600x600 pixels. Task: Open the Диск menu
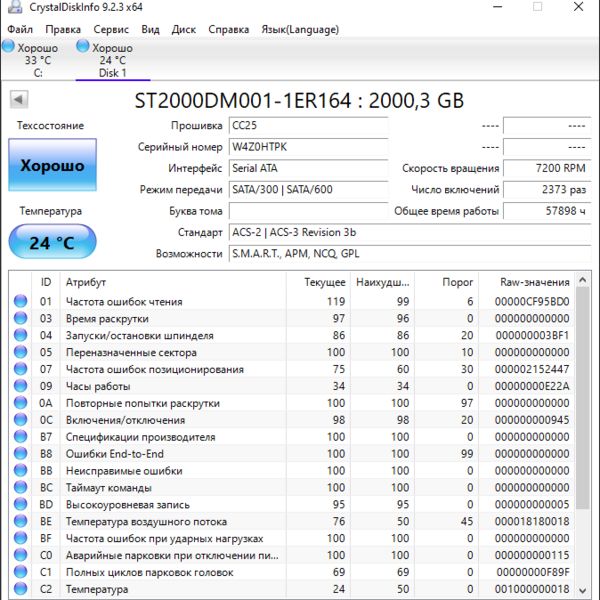pyautogui.click(x=184, y=29)
